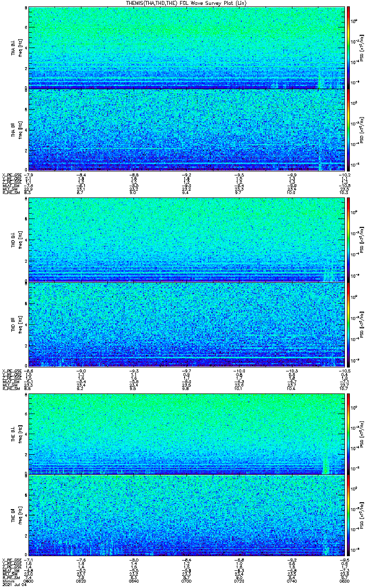Click the THE B-perpendicular spectrogram panel

tap(186, 434)
